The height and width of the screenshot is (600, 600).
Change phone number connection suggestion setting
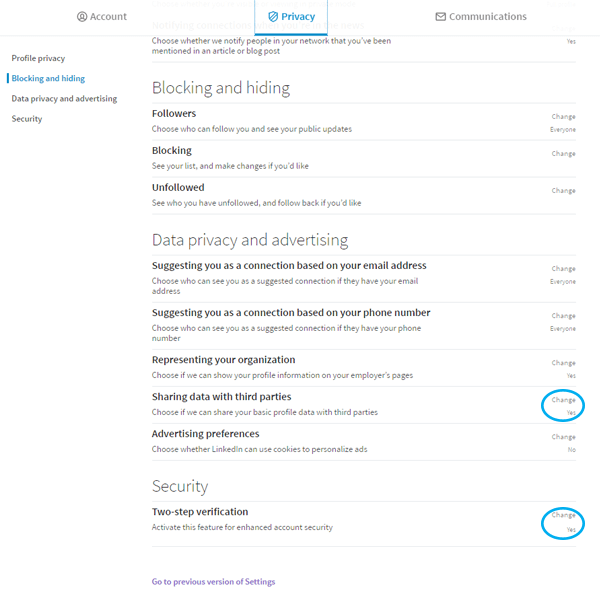563,316
